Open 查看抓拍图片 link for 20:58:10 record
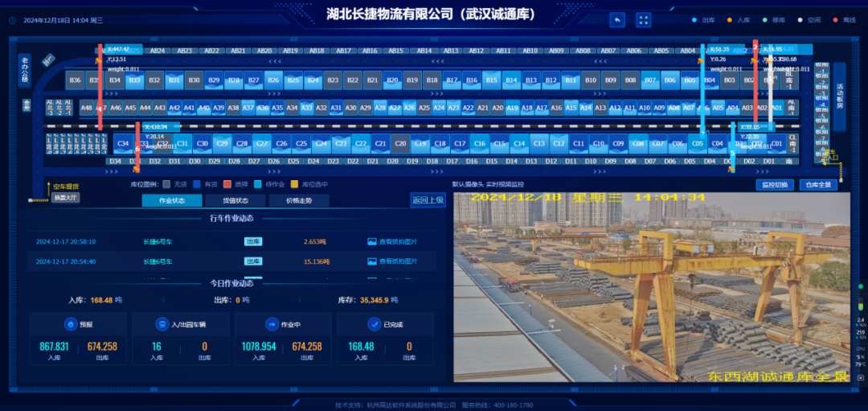This screenshot has height=411, width=868. 399,242
